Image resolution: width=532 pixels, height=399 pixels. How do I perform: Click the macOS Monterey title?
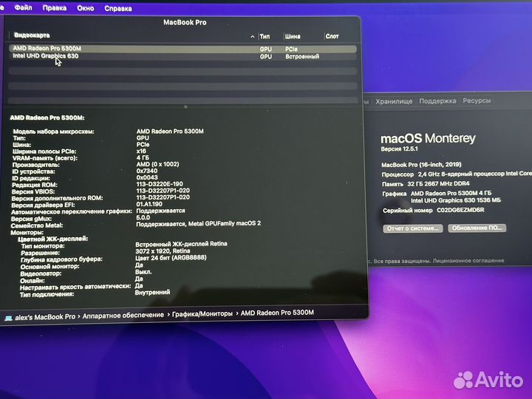428,138
